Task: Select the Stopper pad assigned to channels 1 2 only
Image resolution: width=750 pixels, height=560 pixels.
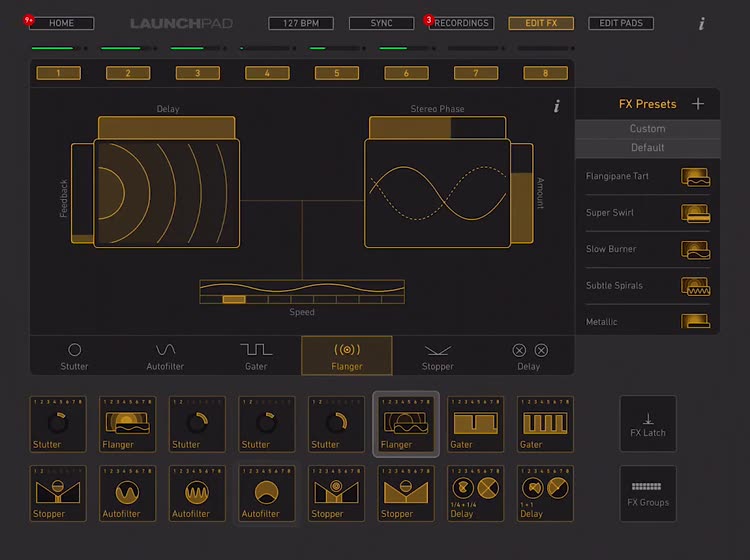Action: [57, 494]
